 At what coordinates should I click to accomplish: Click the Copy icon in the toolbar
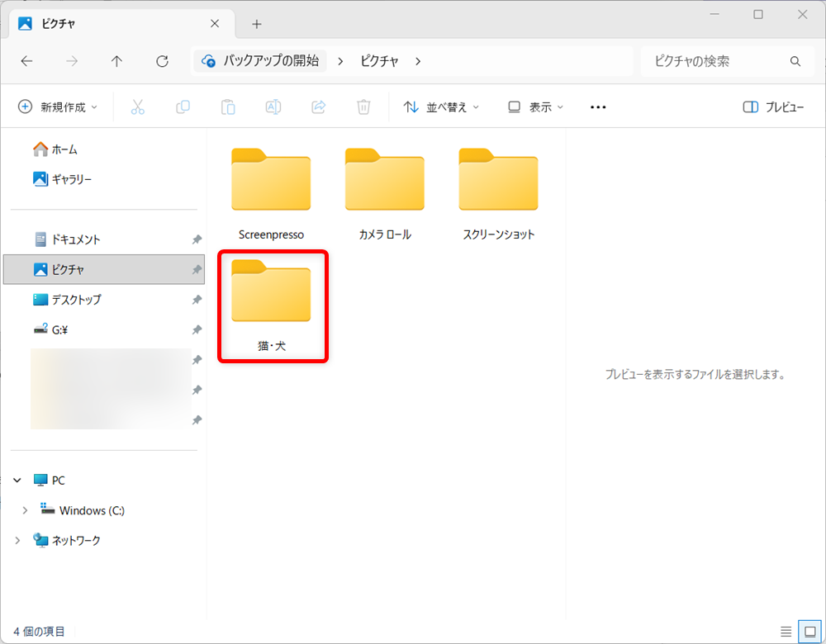pos(183,107)
